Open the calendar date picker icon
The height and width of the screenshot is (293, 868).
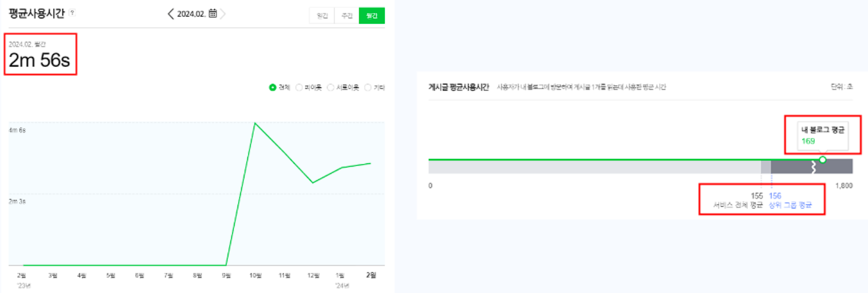pos(213,13)
